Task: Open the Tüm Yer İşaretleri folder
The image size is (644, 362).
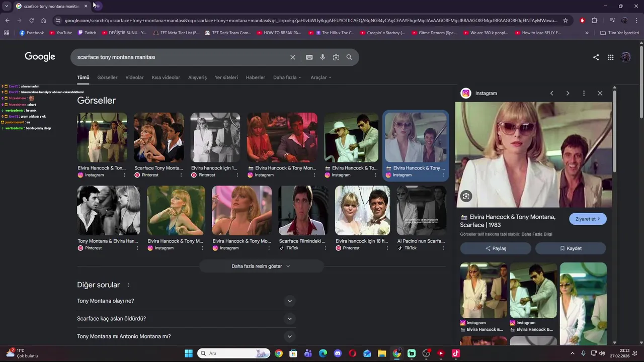Action: click(x=619, y=33)
